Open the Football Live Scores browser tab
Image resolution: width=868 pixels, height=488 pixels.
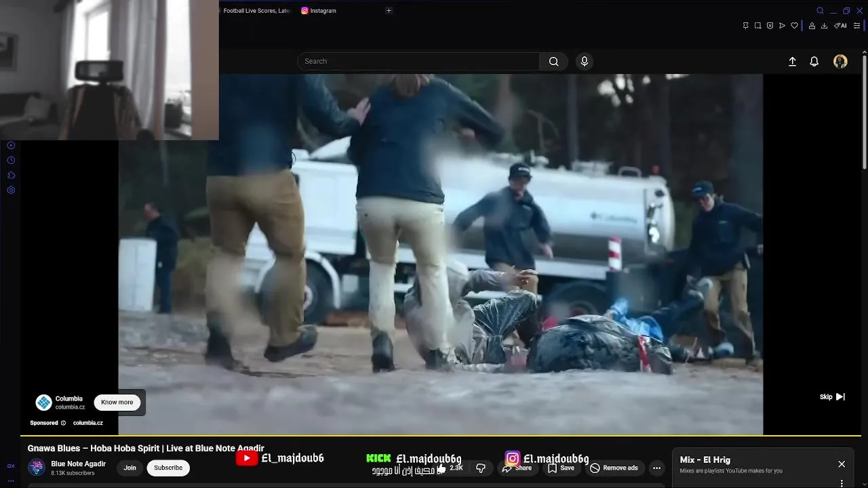[256, 11]
